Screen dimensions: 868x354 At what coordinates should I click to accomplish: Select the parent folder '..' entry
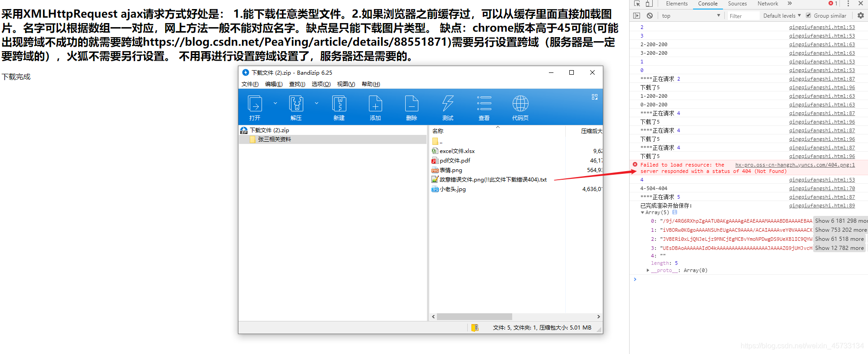click(x=437, y=141)
